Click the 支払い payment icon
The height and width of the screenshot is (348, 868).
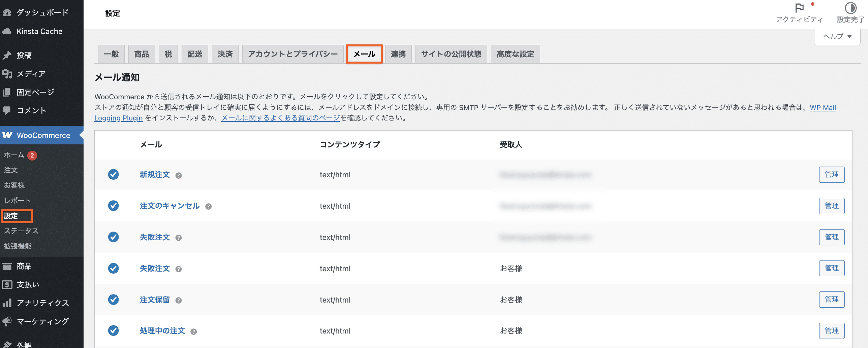[7, 284]
